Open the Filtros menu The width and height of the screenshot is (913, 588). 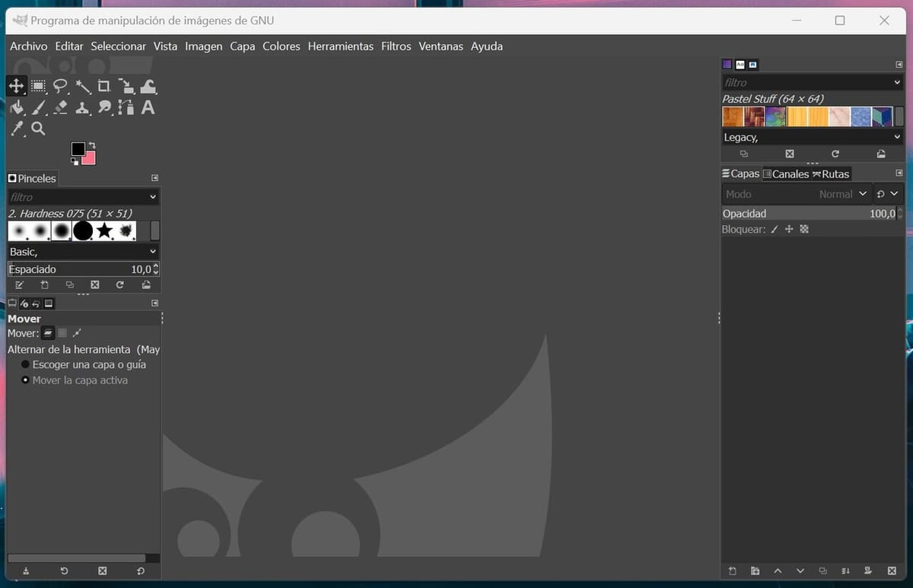coord(396,46)
